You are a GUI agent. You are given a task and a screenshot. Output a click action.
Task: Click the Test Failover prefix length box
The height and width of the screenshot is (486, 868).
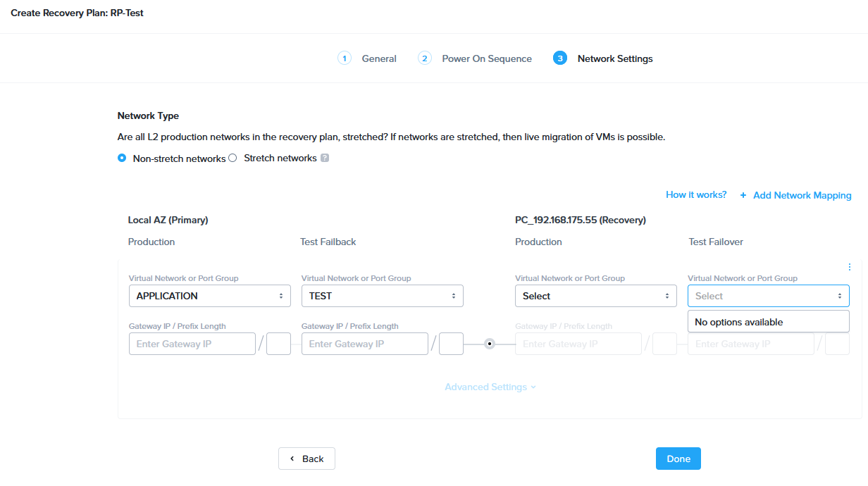tap(838, 344)
